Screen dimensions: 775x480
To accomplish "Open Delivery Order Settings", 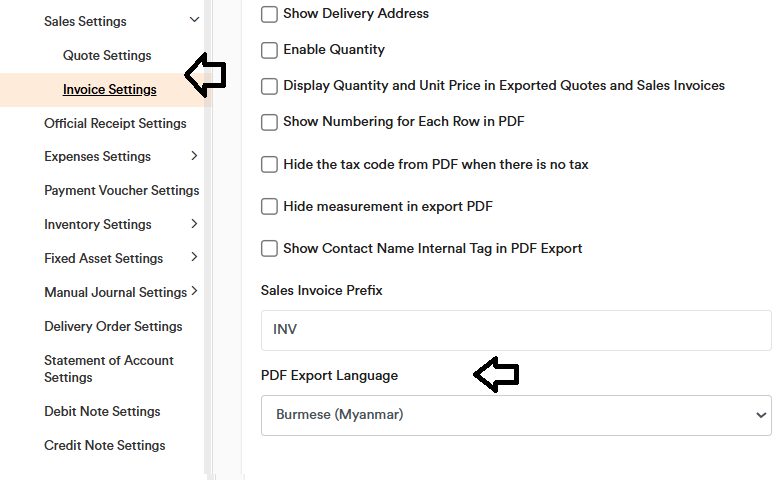I will tap(113, 326).
